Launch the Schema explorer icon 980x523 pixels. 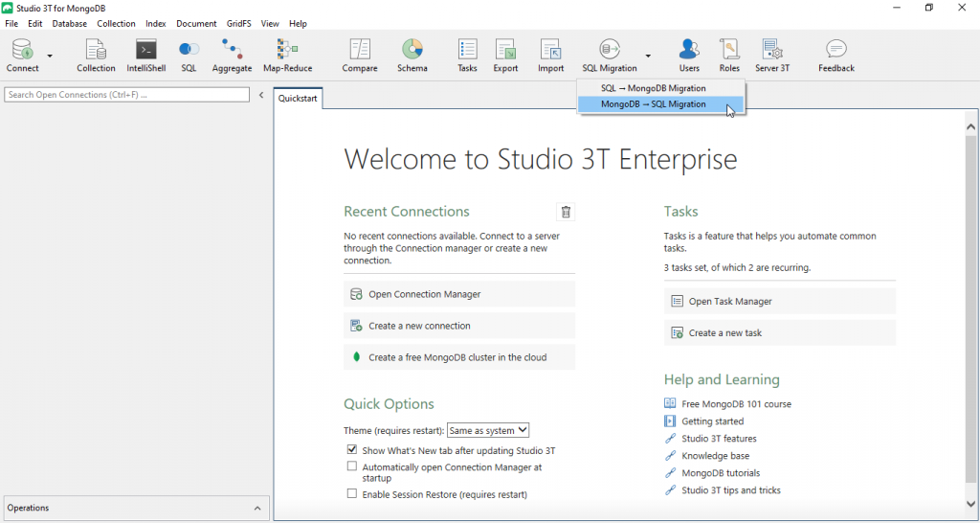pyautogui.click(x=412, y=56)
